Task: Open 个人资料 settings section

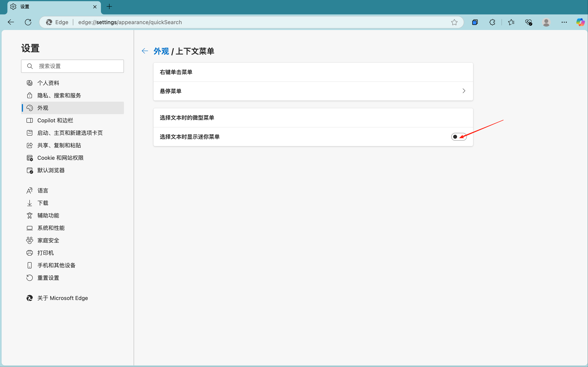Action: click(x=72, y=83)
